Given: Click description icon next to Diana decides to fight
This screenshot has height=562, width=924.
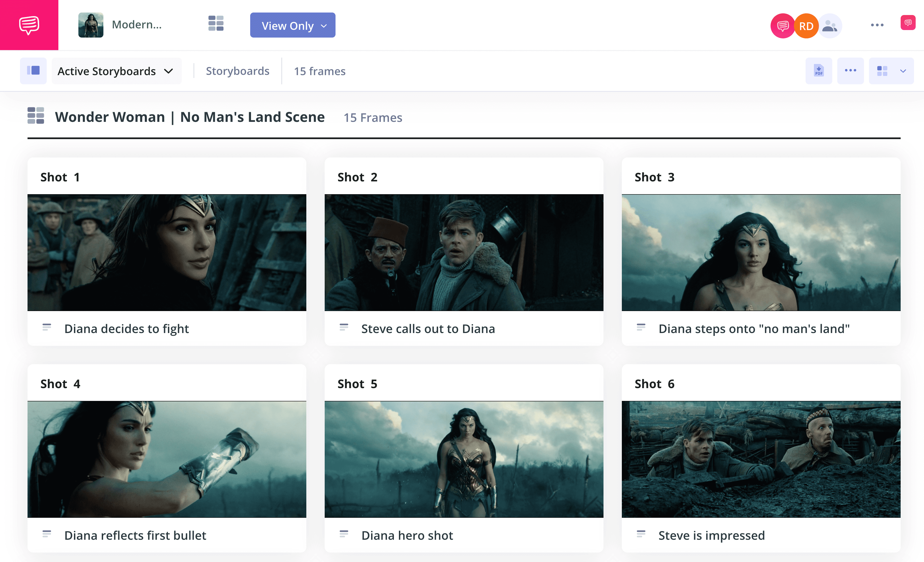Looking at the screenshot, I should coord(46,327).
